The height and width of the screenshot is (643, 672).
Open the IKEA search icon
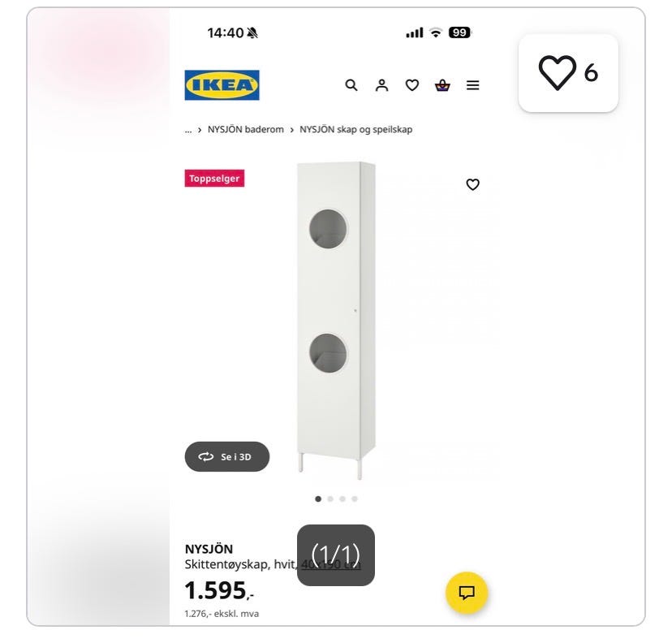tap(351, 85)
